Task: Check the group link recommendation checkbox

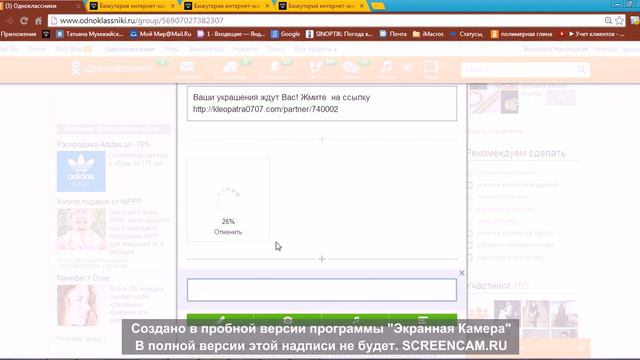Action: (x=469, y=233)
